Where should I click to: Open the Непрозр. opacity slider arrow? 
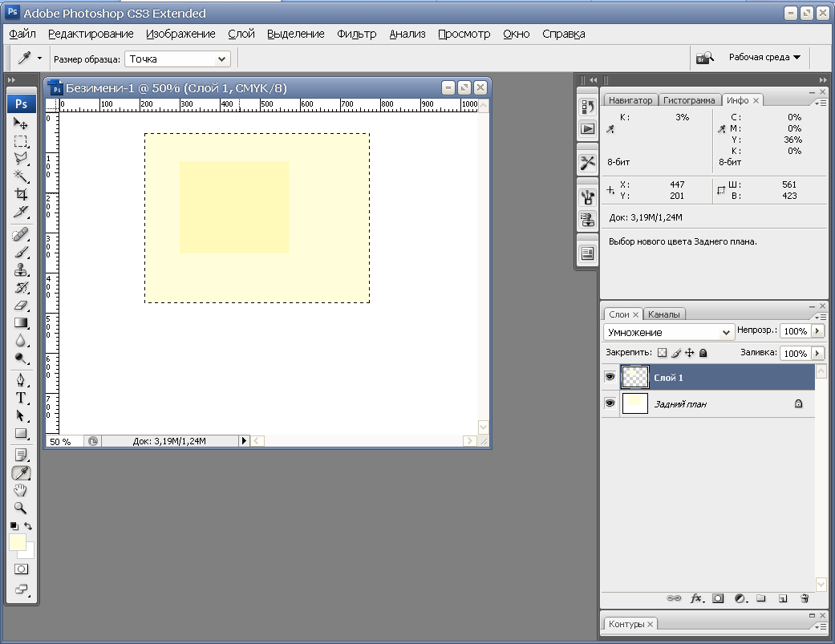point(817,331)
